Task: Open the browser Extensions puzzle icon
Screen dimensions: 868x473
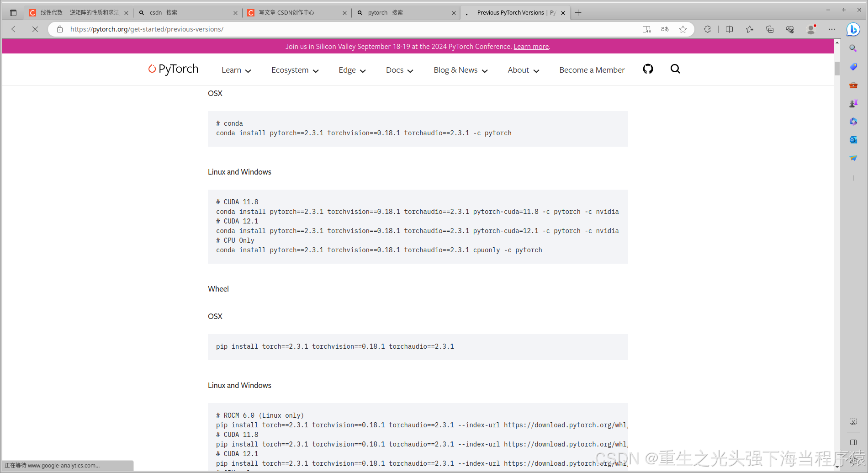Action: tap(707, 29)
